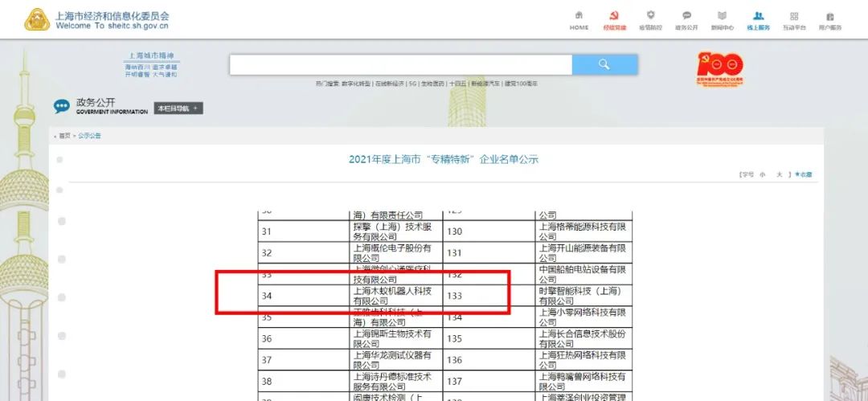This screenshot has width=868, height=401.
Task: Go to 首页 in the breadcrumb
Action: point(65,136)
